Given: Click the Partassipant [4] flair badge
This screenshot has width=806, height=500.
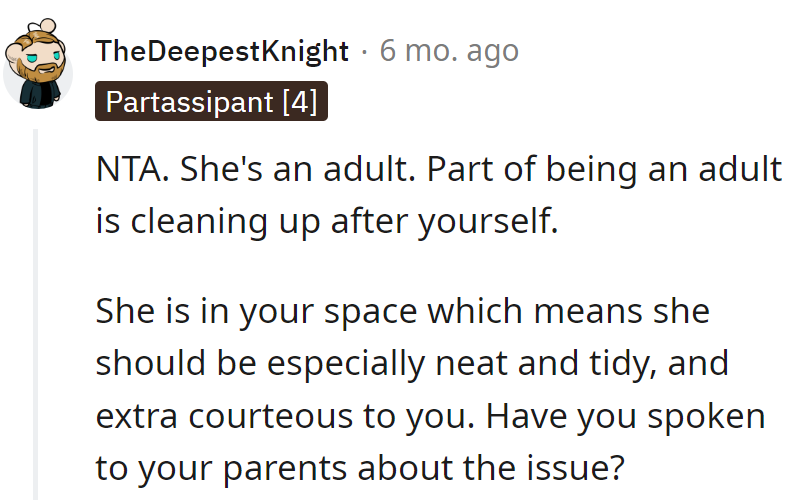Looking at the screenshot, I should [212, 101].
